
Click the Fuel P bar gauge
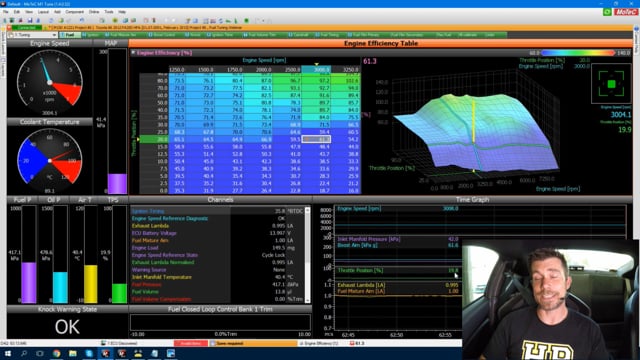(x=29, y=254)
